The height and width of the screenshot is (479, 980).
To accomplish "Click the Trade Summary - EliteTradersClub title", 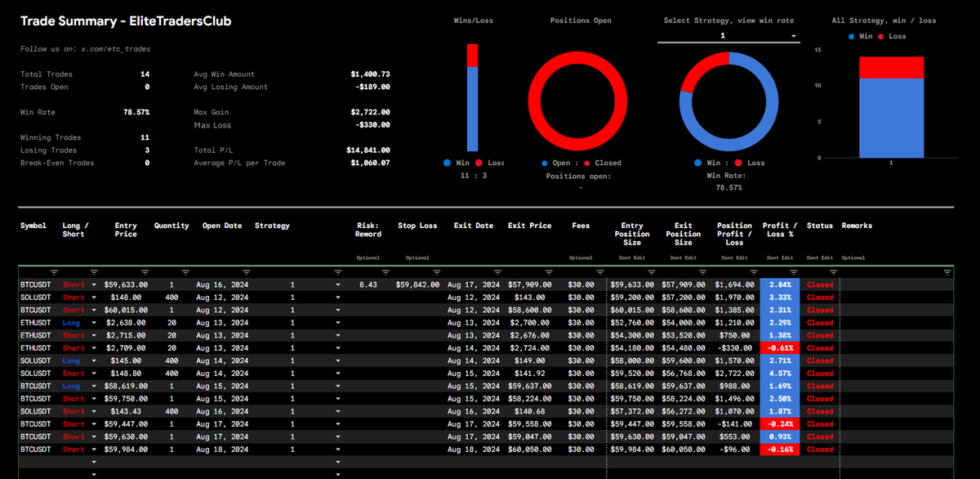I will click(x=126, y=21).
